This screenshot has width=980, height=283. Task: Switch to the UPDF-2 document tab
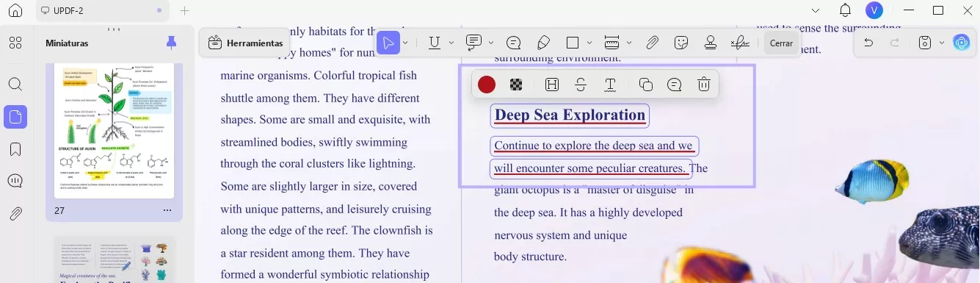pyautogui.click(x=101, y=10)
